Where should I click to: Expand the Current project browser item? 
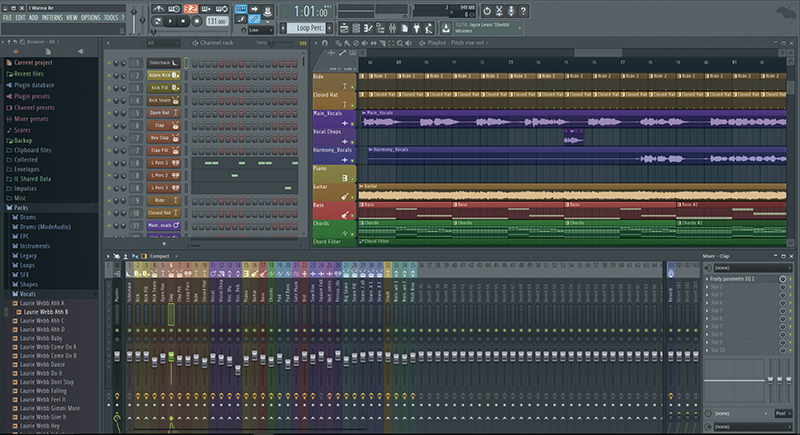(x=33, y=63)
